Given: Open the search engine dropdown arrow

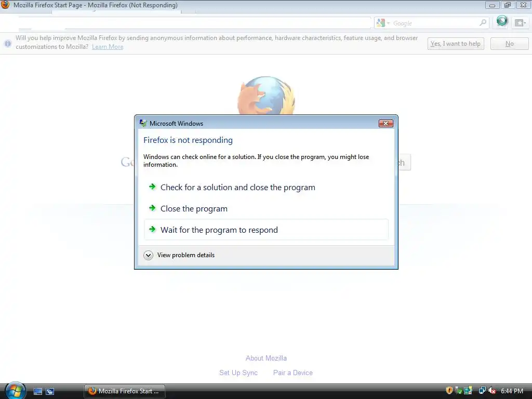Looking at the screenshot, I should [x=388, y=23].
